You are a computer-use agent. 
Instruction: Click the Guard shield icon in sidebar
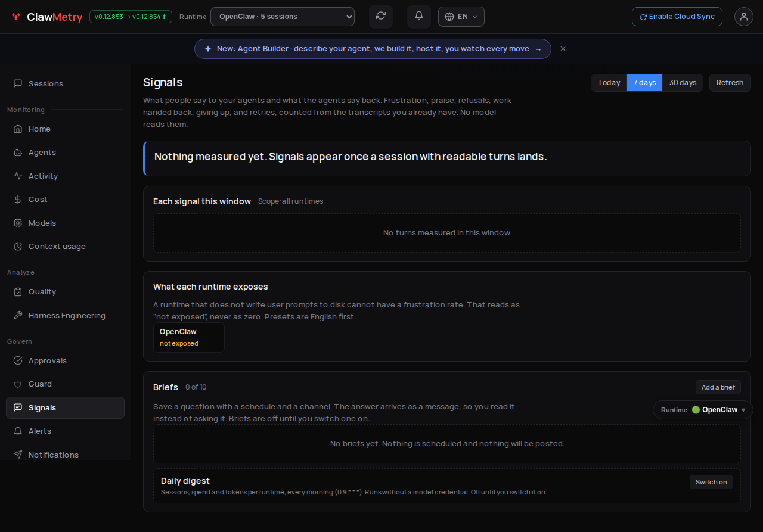[x=18, y=384]
